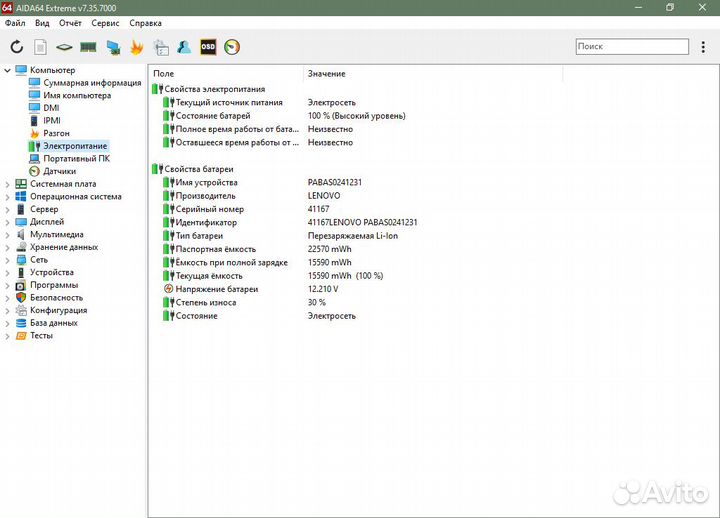Click the value 12.210 V
The image size is (720, 518).
coord(323,289)
